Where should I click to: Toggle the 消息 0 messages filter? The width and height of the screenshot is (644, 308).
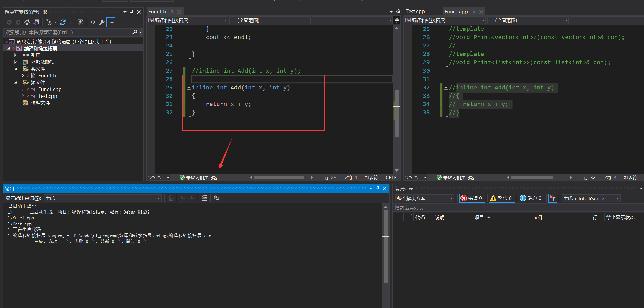click(531, 198)
